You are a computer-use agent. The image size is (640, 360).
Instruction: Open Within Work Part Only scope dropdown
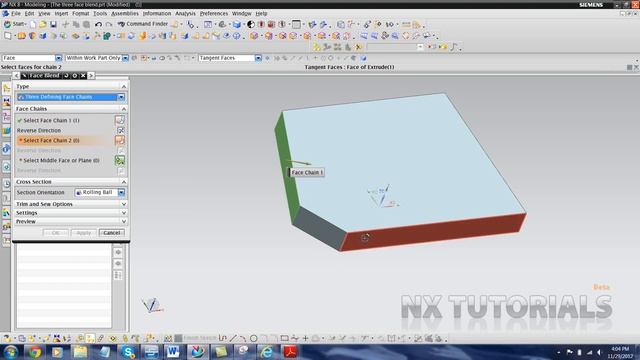(x=125, y=58)
